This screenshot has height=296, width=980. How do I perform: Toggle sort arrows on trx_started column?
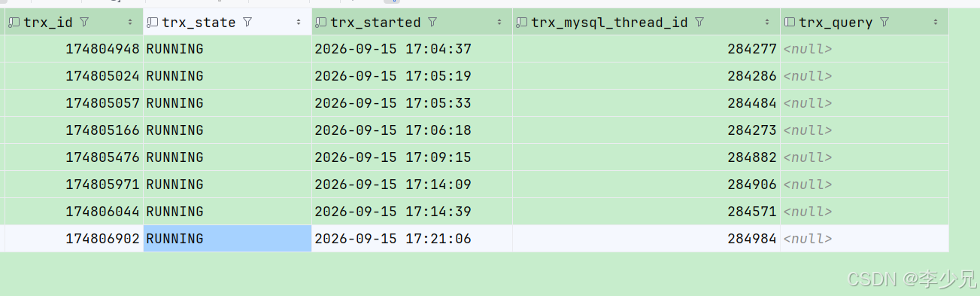500,23
